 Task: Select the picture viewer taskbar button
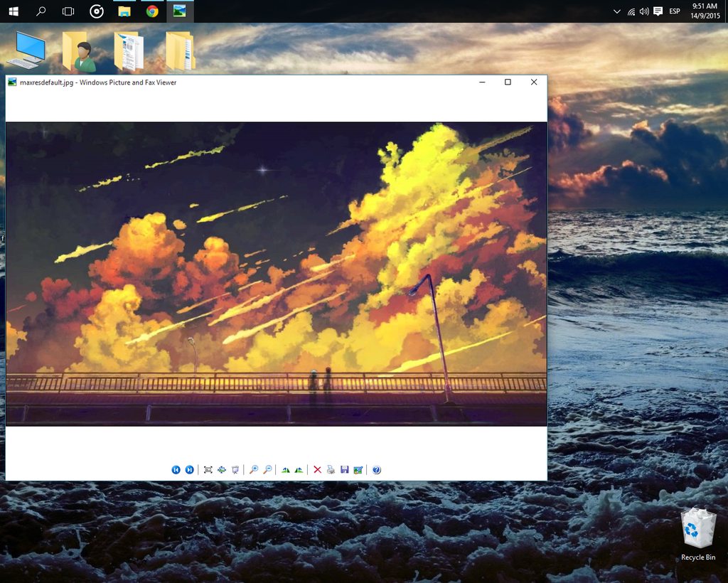180,11
